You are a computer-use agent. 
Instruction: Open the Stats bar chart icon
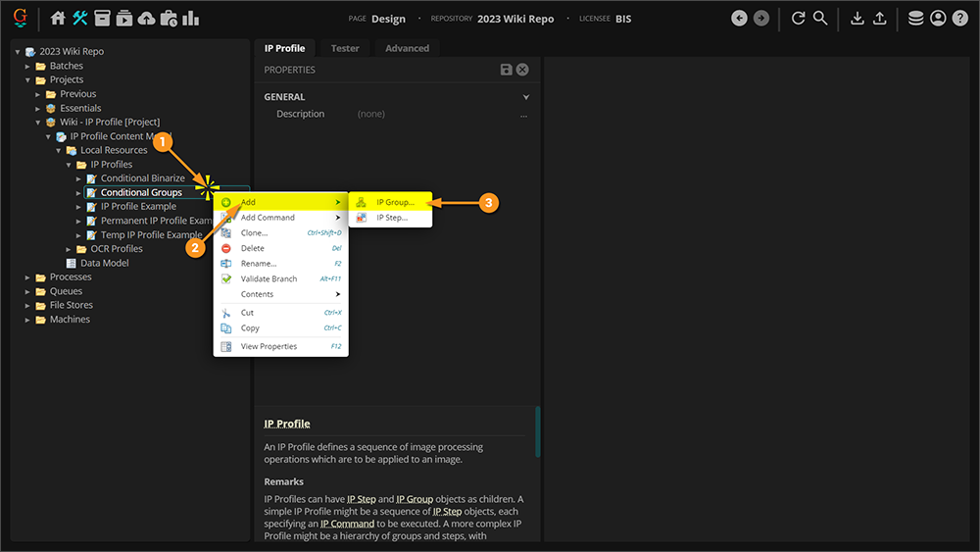(190, 18)
